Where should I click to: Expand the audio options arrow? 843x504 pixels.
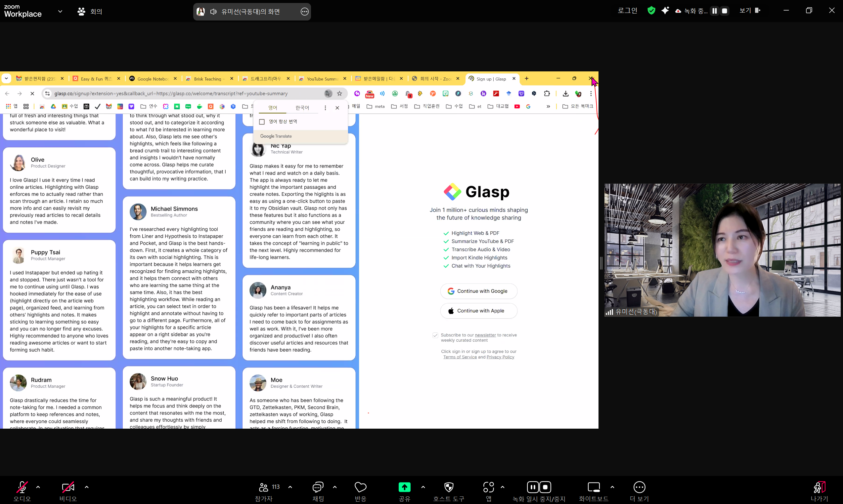(x=38, y=487)
